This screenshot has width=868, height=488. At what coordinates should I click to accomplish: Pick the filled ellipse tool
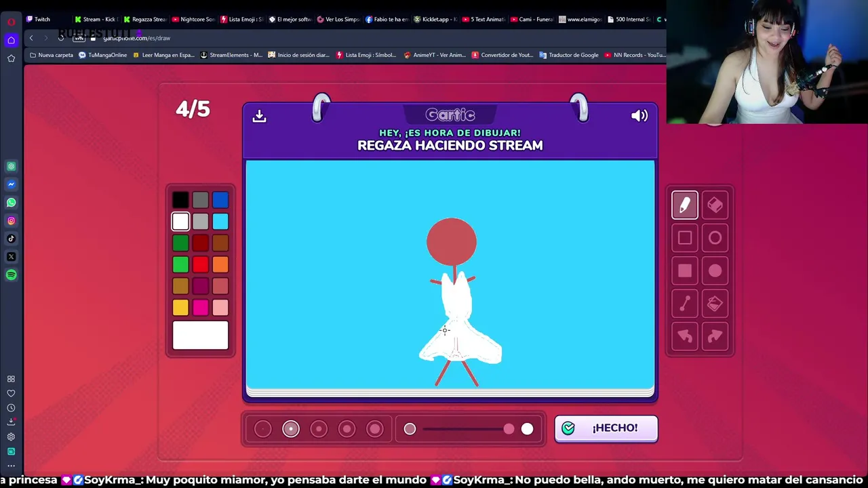tap(715, 271)
